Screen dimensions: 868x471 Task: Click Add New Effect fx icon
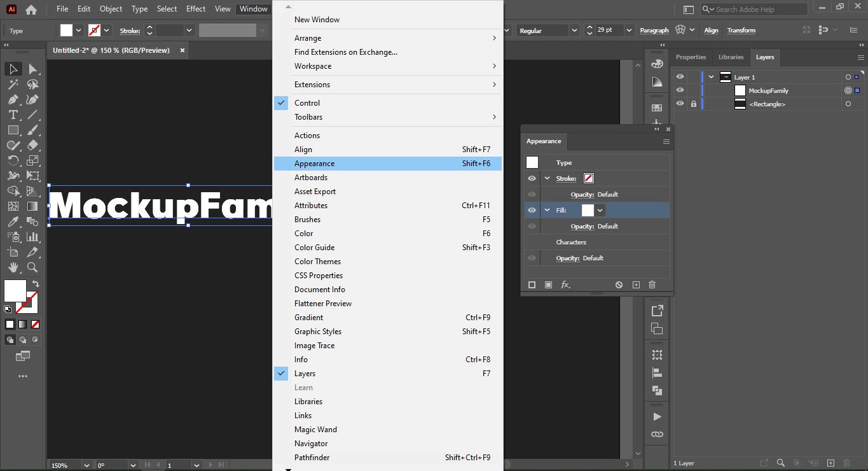565,285
